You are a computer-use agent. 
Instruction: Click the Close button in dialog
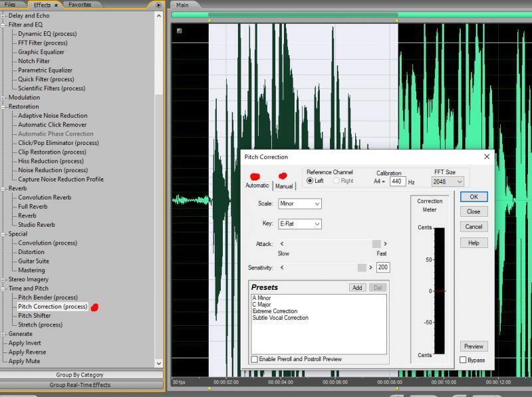point(473,211)
